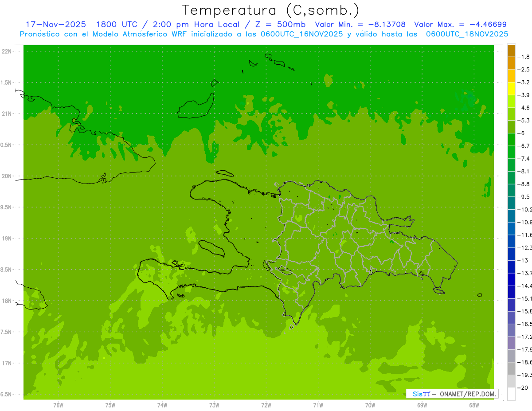Click the '70W' longitude label

(x=370, y=405)
